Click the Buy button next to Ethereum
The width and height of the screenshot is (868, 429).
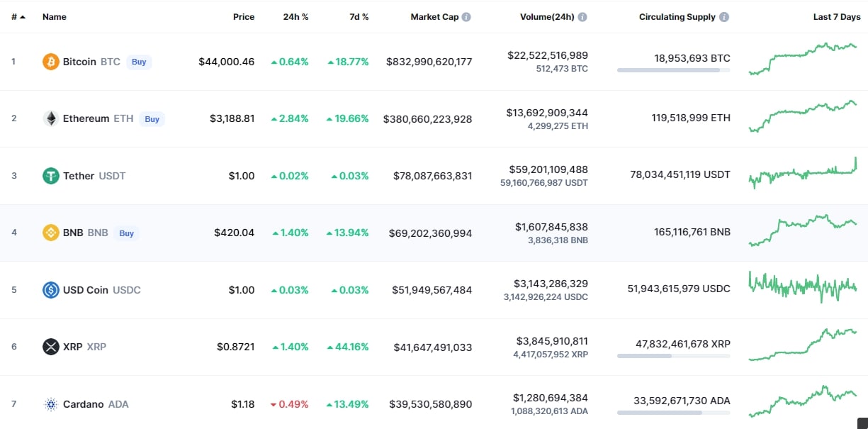click(x=152, y=119)
